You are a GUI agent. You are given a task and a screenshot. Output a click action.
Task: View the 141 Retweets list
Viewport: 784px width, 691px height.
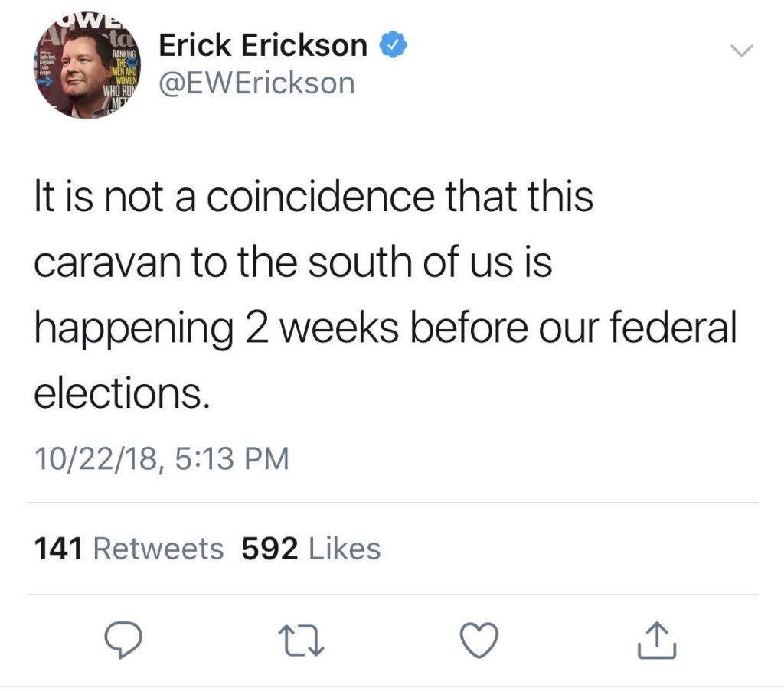[129, 549]
